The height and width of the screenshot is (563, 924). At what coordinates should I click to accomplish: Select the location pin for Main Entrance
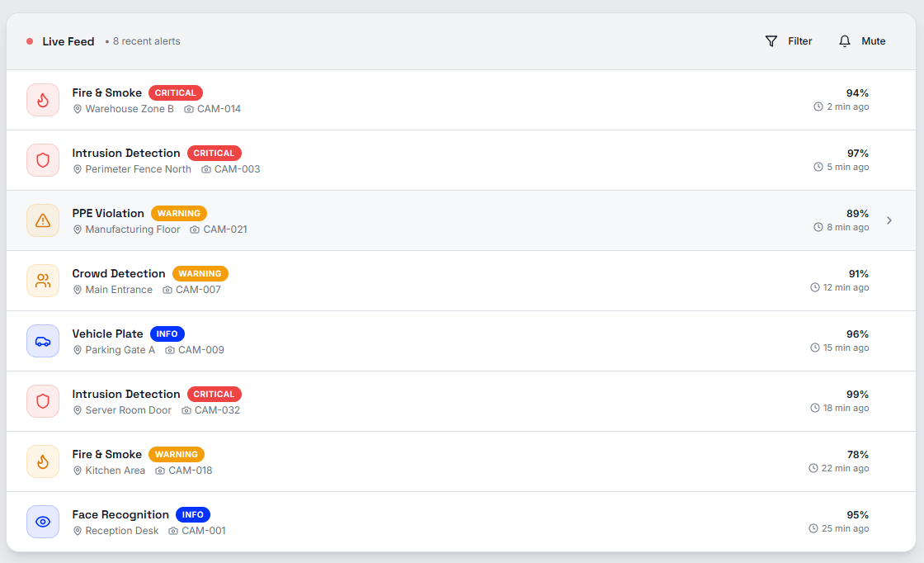click(78, 290)
